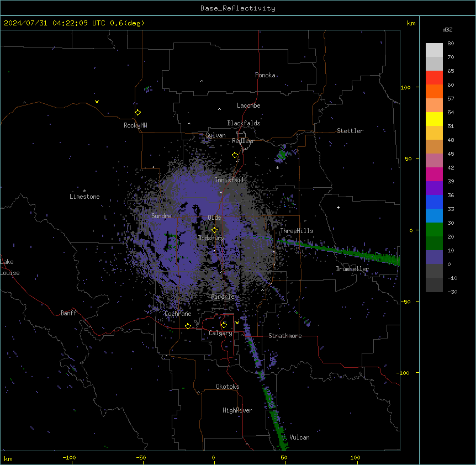This screenshot has height=465, width=476.
Task: Select the white caret marker left of Lacombe
Action: pyautogui.click(x=219, y=109)
